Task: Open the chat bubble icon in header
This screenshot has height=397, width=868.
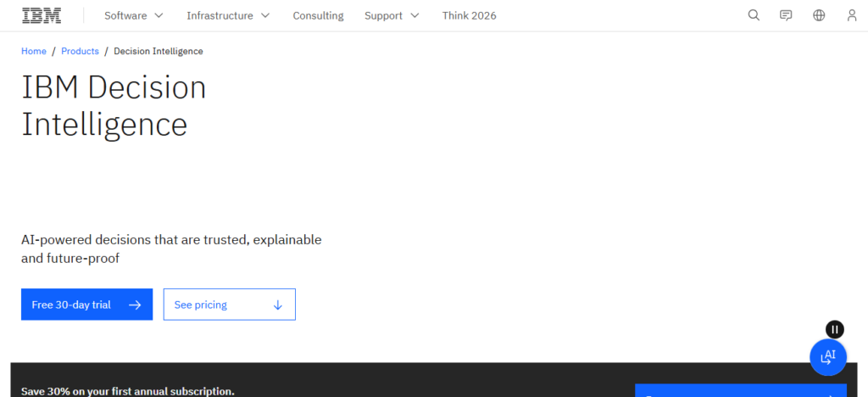Action: [x=786, y=15]
